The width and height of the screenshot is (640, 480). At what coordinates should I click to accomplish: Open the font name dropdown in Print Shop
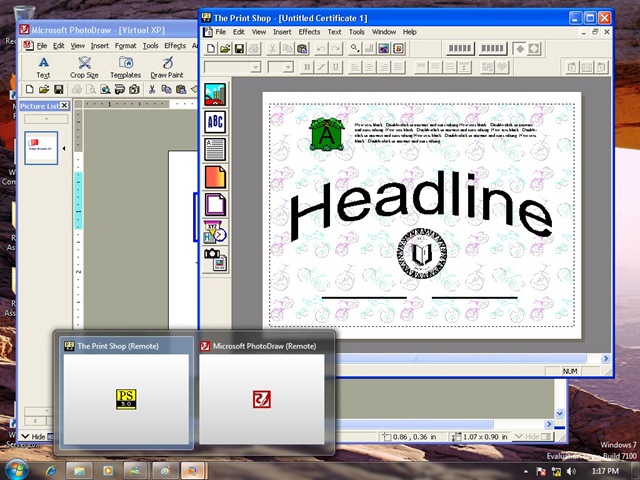(256, 67)
